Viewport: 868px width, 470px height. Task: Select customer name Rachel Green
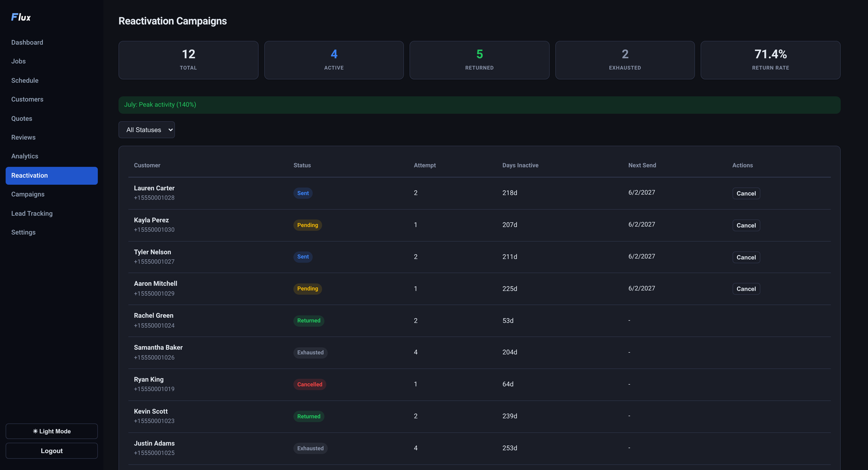tap(154, 316)
